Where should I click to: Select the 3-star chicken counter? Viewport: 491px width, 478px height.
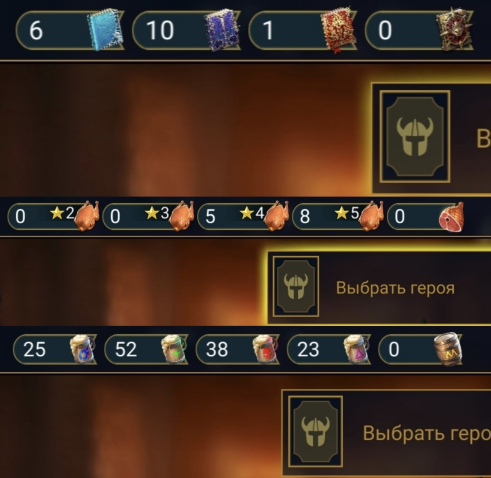click(148, 216)
